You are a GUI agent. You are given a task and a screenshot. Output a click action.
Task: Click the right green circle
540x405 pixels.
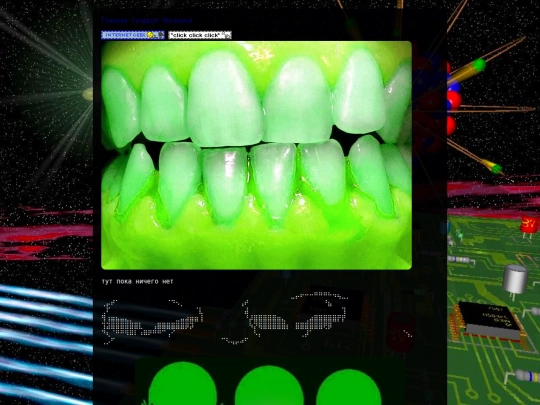click(x=349, y=387)
